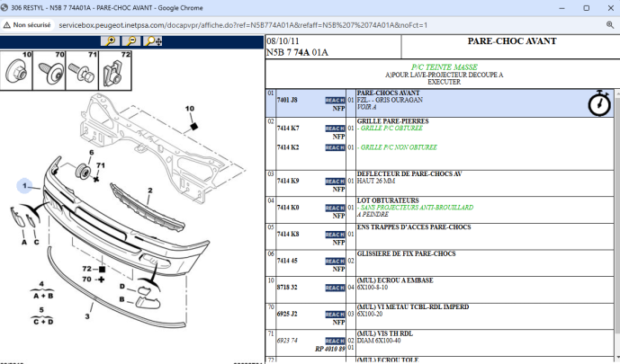Click 'DEFLECTEUR DE PARE-CHOCS AV' description

tap(409, 174)
